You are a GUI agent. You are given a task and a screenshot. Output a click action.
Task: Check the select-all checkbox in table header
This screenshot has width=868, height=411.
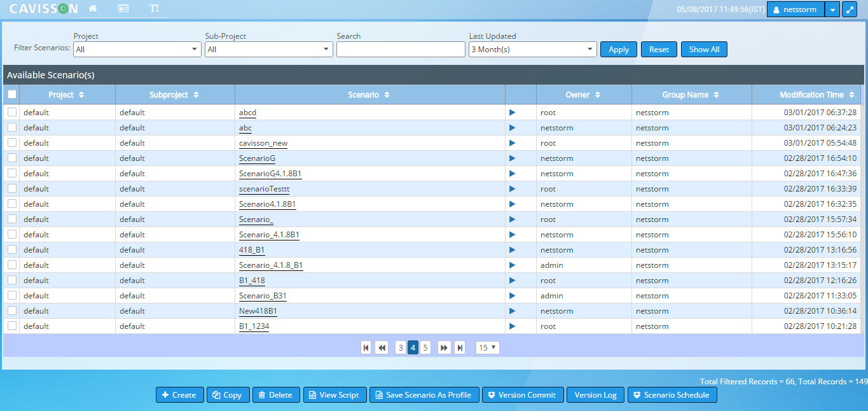[12, 95]
